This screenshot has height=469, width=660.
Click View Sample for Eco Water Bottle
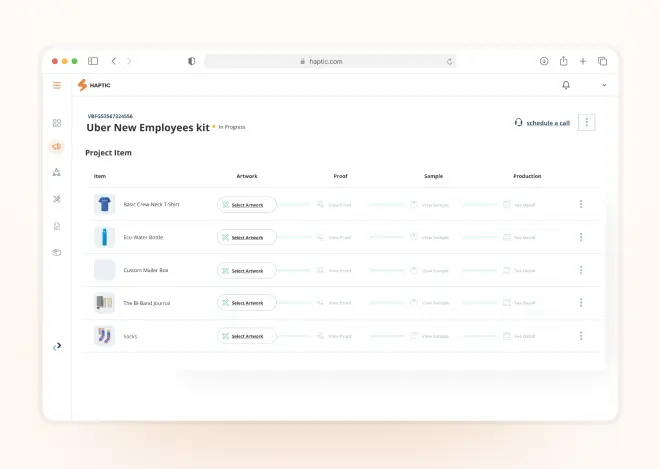click(x=430, y=237)
